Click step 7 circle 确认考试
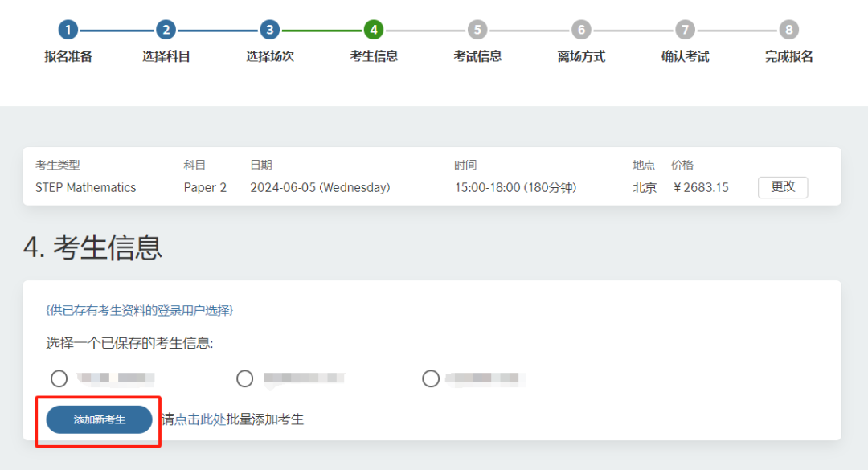This screenshot has height=470, width=868. [x=685, y=30]
